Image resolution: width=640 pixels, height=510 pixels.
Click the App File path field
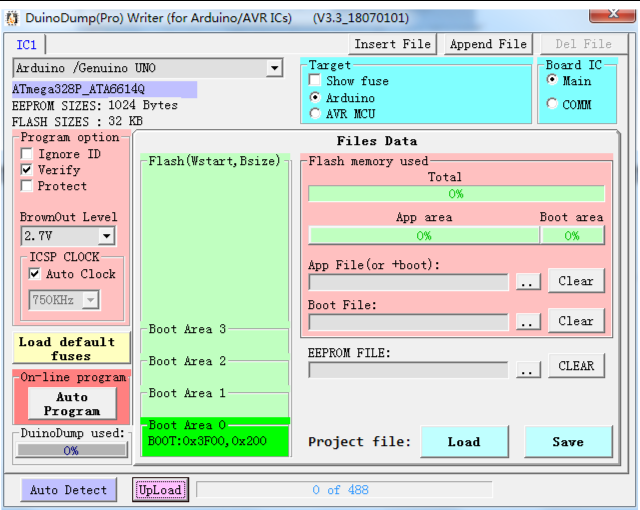click(x=409, y=282)
